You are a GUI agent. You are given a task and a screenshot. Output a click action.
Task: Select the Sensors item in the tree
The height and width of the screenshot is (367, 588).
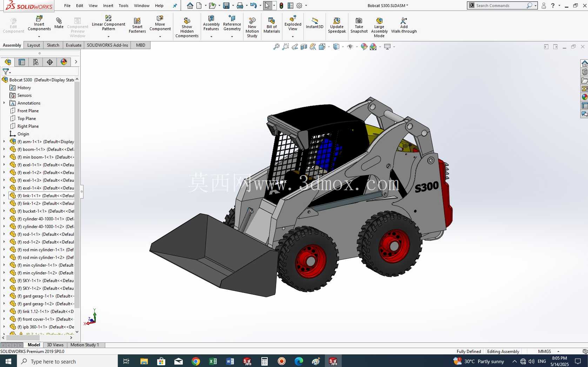[25, 95]
